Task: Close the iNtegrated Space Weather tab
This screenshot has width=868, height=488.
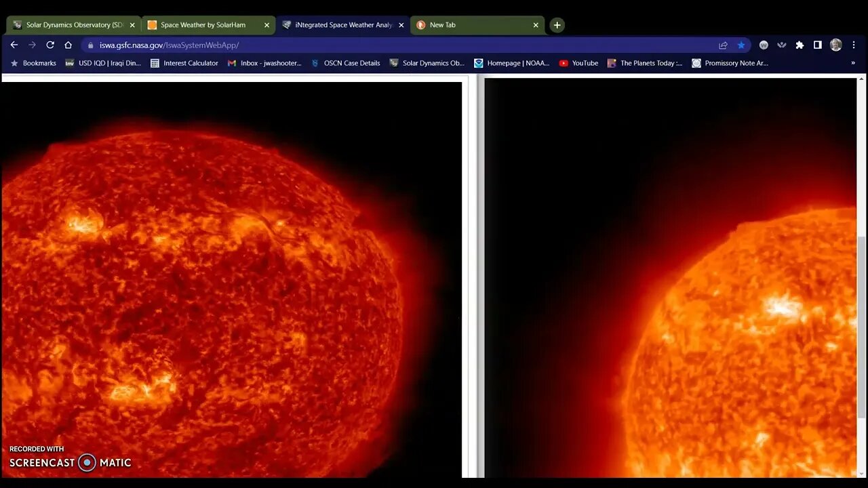Action: (x=401, y=25)
